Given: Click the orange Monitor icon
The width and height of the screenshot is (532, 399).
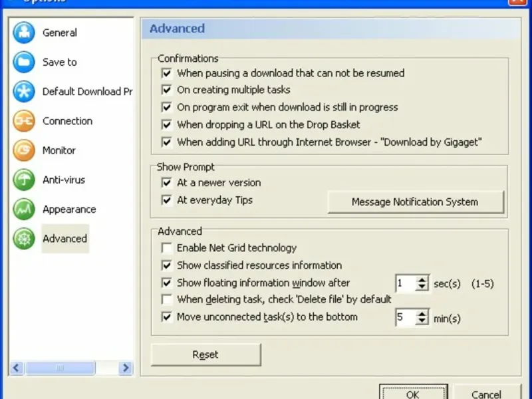Looking at the screenshot, I should pyautogui.click(x=24, y=150).
